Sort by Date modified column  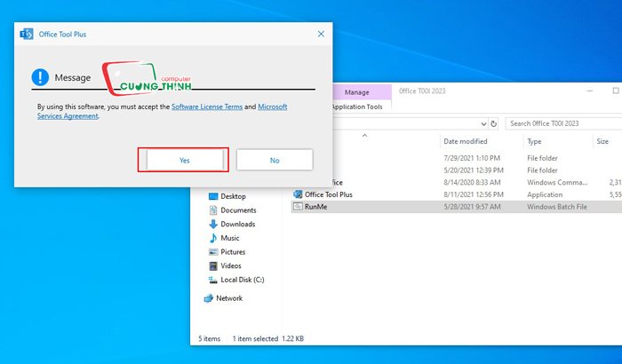pos(466,141)
